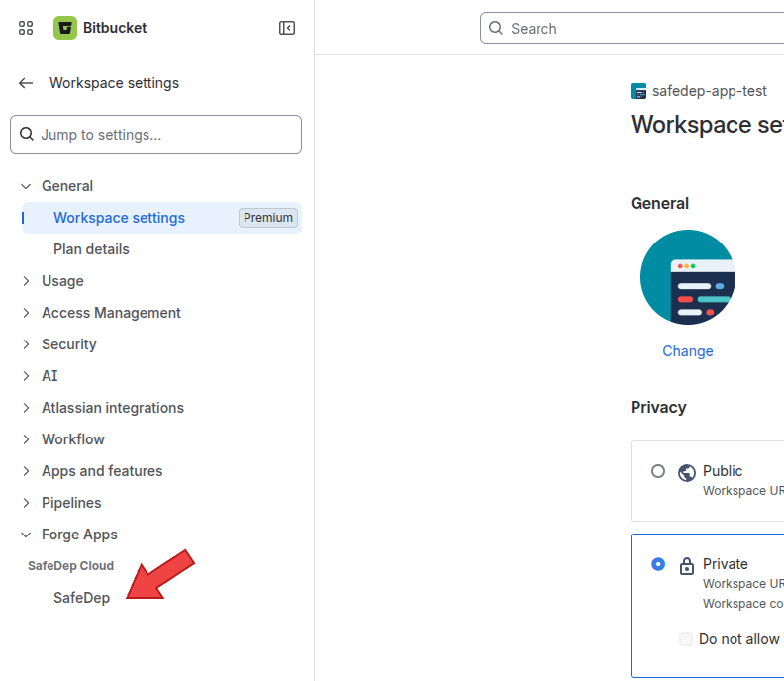The width and height of the screenshot is (784, 681).
Task: Click the Bitbucket logo icon
Action: (65, 28)
